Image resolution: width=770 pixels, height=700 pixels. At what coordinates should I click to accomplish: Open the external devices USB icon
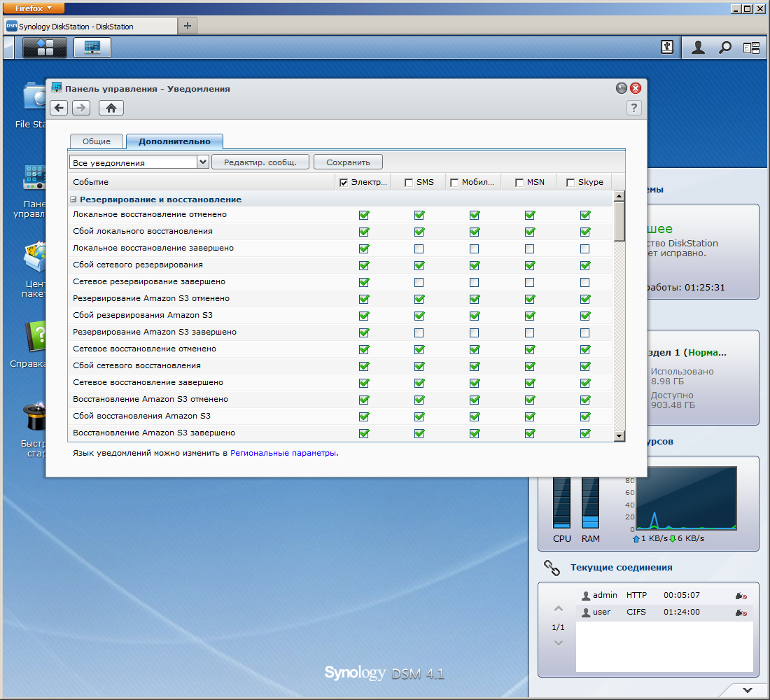pyautogui.click(x=667, y=47)
